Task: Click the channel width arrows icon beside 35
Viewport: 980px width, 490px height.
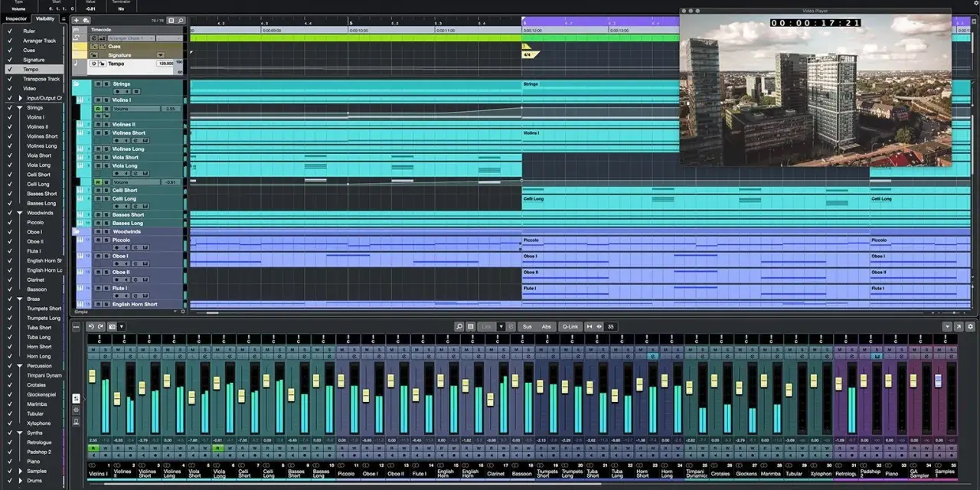Action: pos(599,326)
